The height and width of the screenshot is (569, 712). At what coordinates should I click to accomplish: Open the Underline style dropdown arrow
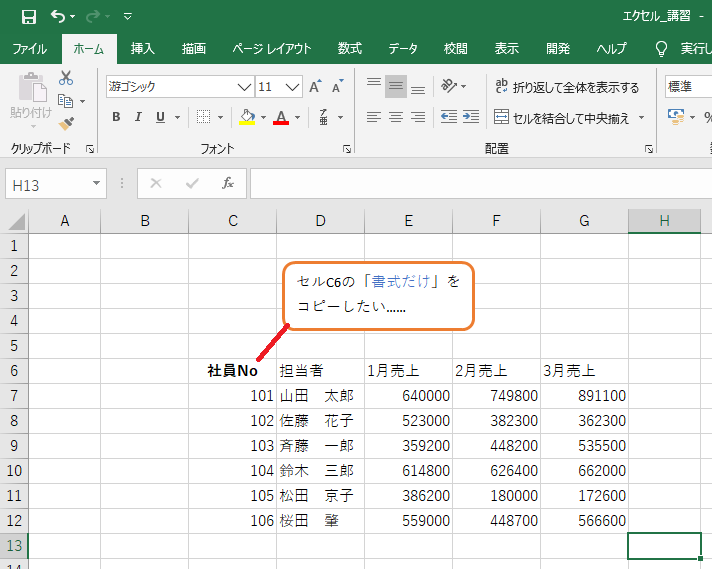click(178, 118)
